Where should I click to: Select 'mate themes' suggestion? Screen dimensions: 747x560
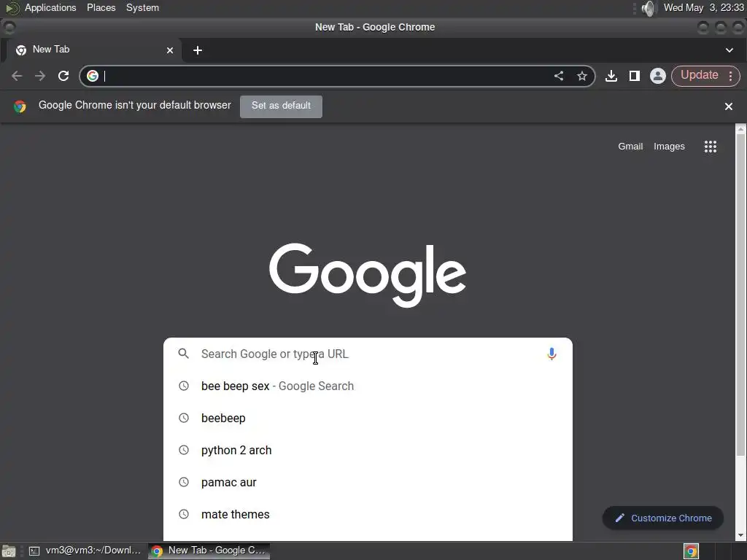(x=368, y=514)
